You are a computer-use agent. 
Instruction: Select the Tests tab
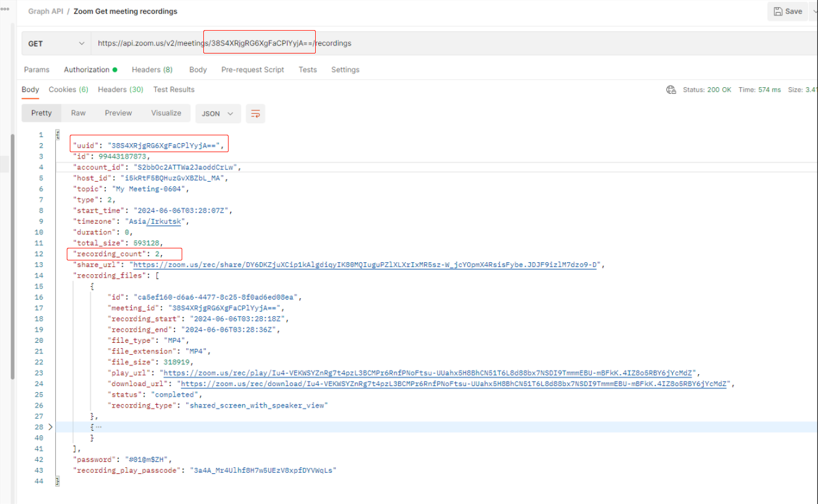click(307, 70)
